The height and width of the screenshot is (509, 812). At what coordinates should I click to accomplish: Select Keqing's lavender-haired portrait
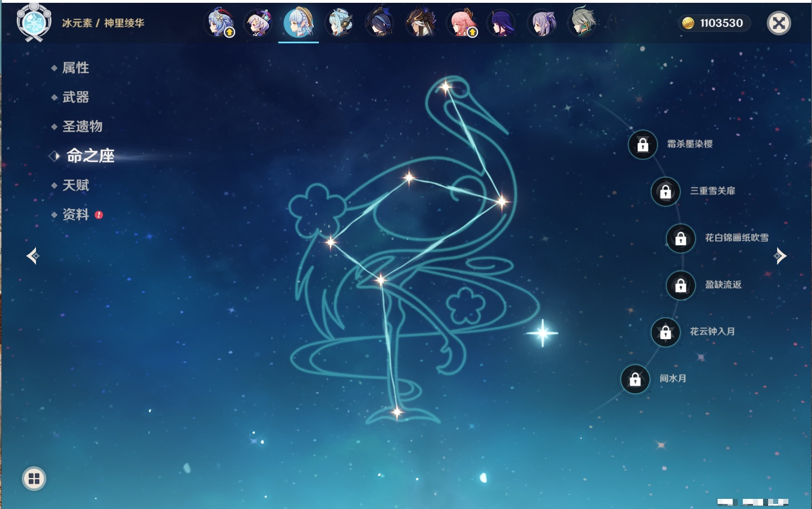(542, 23)
